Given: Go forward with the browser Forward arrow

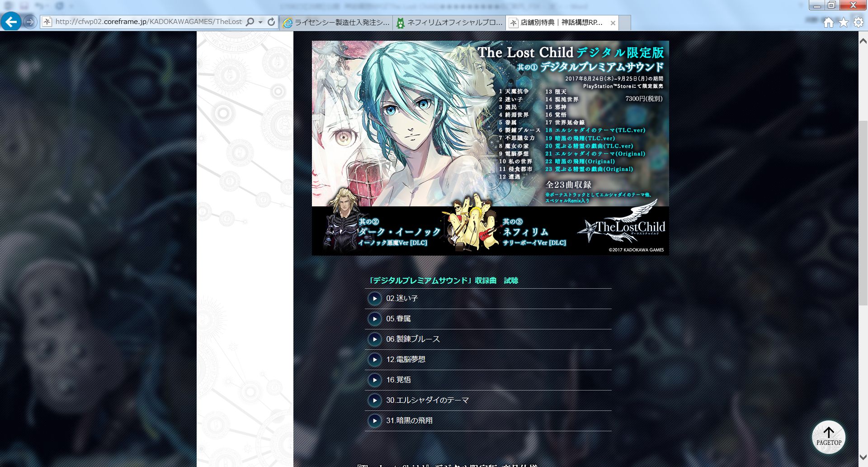Looking at the screenshot, I should (30, 22).
